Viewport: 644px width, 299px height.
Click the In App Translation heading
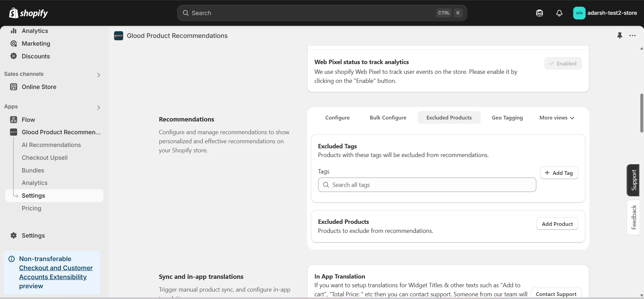coord(340,277)
